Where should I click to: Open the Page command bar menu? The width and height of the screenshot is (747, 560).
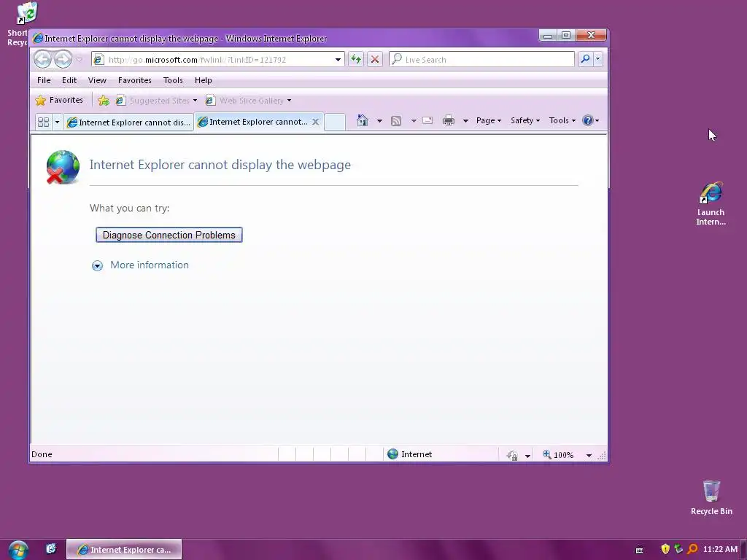click(488, 120)
